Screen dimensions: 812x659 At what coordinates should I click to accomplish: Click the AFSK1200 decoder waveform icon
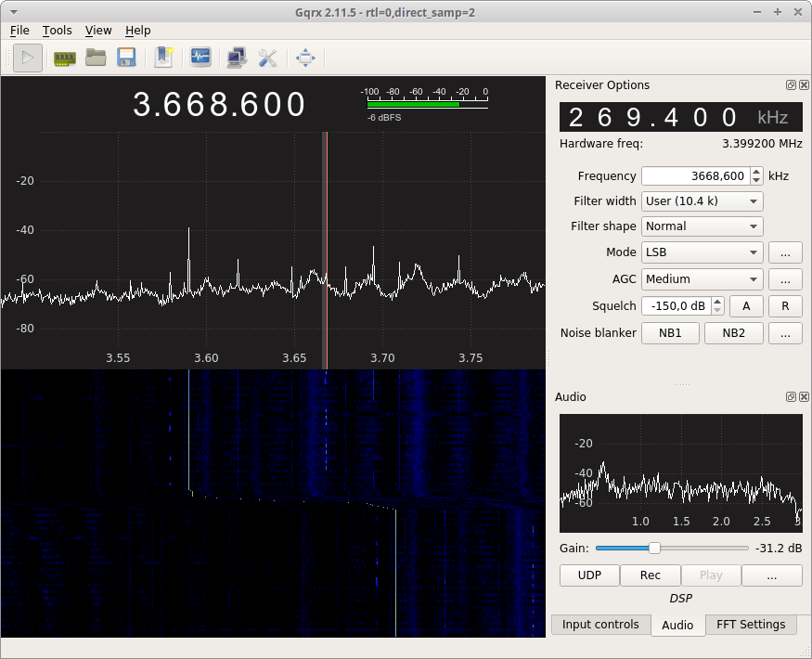click(200, 58)
